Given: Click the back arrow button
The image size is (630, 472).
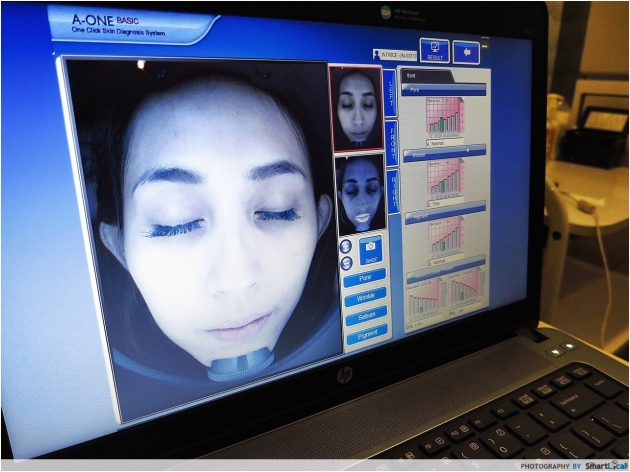Looking at the screenshot, I should [466, 51].
